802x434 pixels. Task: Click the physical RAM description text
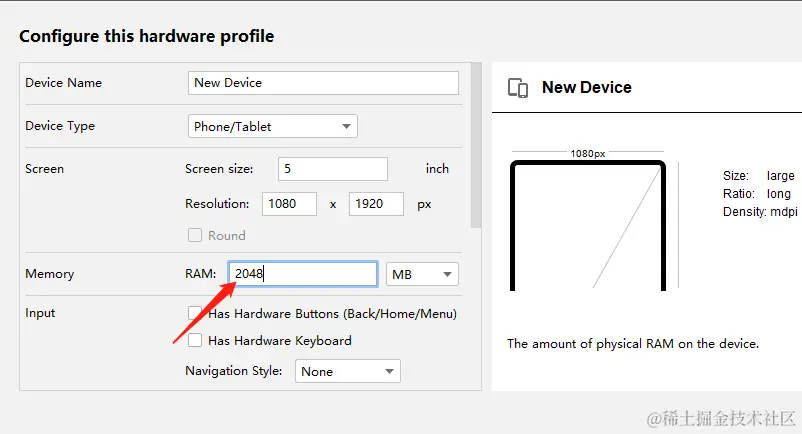(x=633, y=344)
